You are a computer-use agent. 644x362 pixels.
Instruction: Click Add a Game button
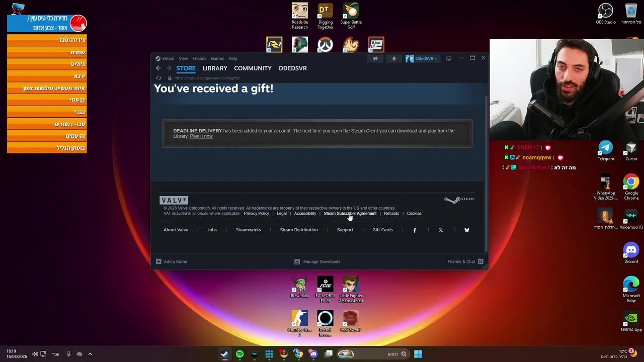pos(172,261)
